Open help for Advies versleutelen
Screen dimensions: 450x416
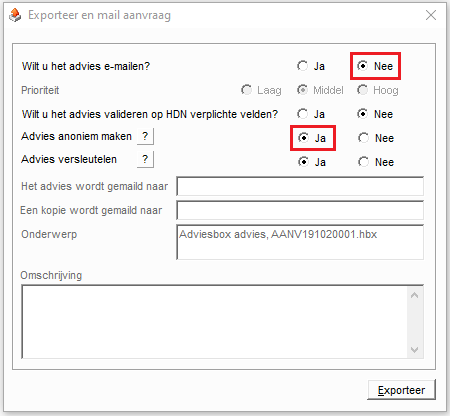click(x=145, y=159)
